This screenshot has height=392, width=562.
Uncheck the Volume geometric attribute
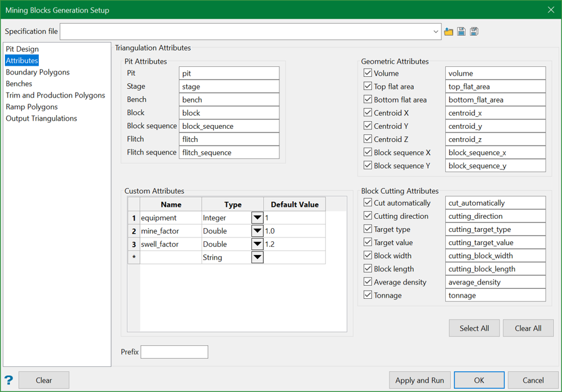tap(368, 73)
